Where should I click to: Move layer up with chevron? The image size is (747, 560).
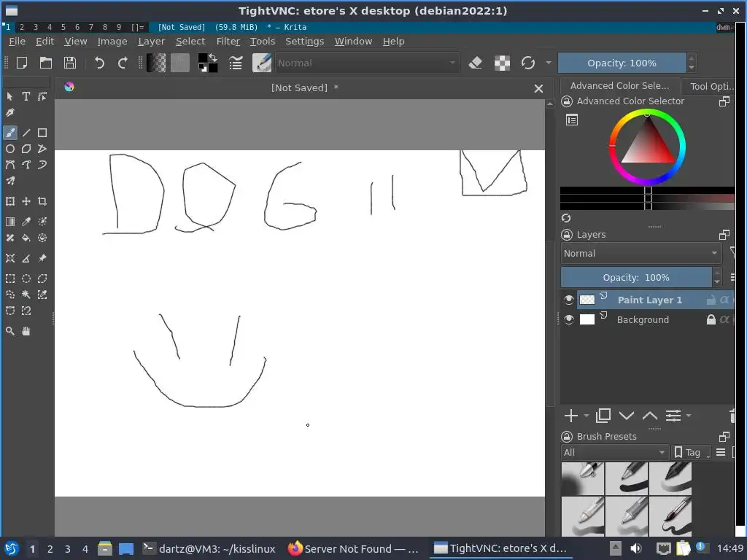[x=650, y=416]
